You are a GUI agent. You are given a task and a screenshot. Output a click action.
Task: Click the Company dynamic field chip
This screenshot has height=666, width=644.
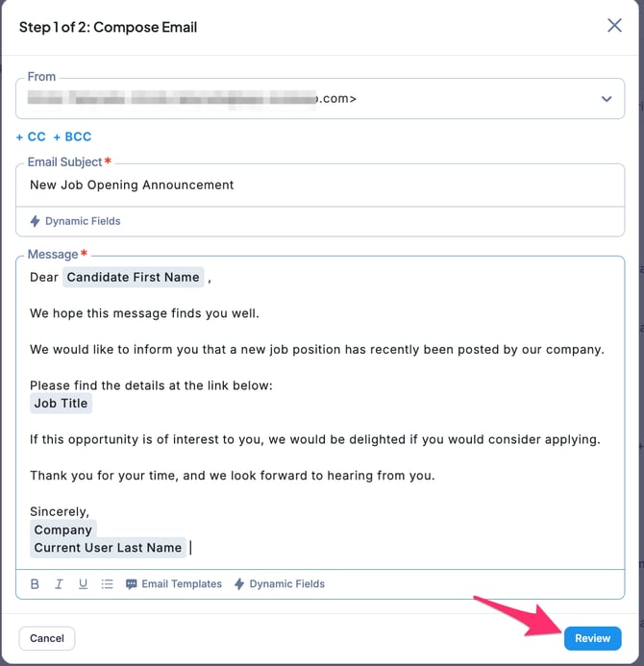coord(63,530)
